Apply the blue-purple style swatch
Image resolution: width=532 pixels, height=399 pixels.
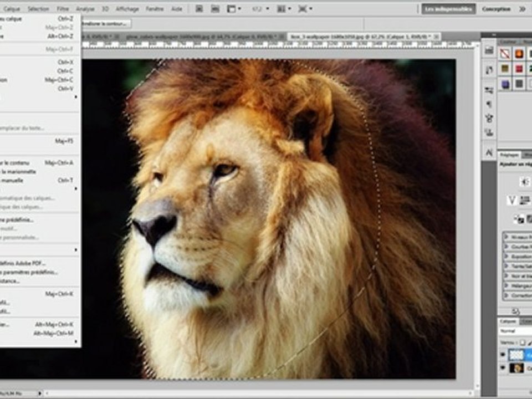[x=505, y=84]
